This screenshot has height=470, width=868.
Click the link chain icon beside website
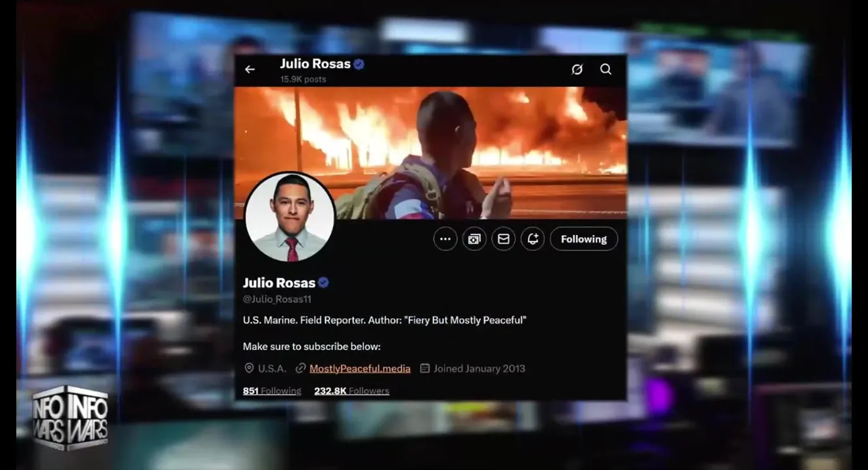click(300, 368)
